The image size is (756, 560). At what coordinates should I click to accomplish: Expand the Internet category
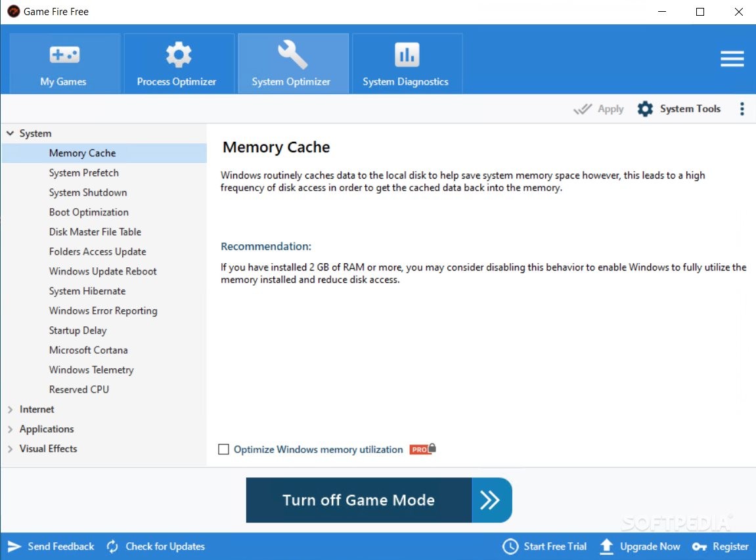coord(10,410)
